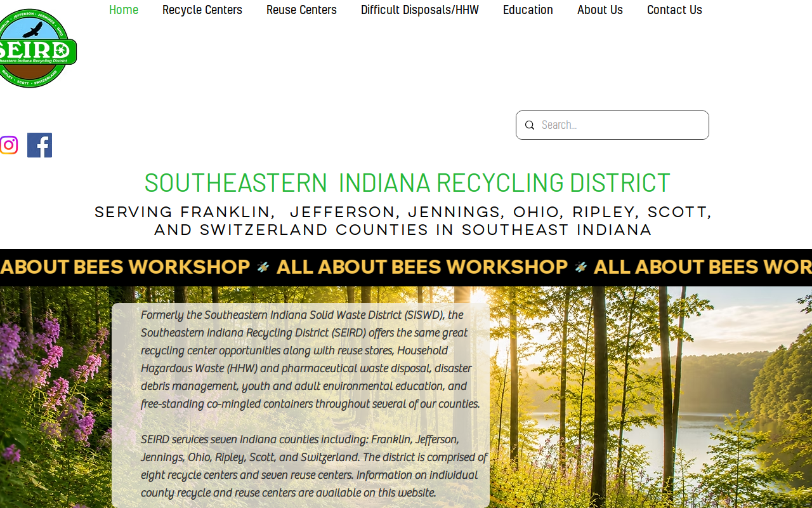Click the magnifying glass search icon
Image resolution: width=812 pixels, height=508 pixels.
pos(530,125)
